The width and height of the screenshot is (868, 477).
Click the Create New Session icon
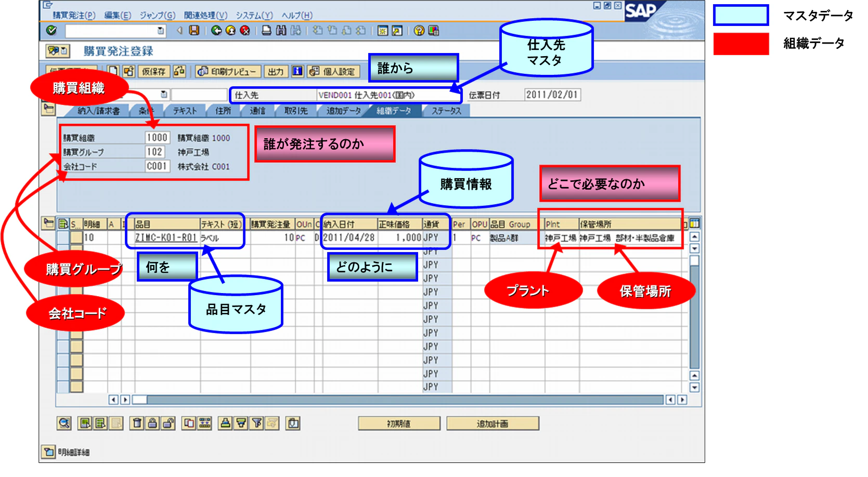[383, 30]
